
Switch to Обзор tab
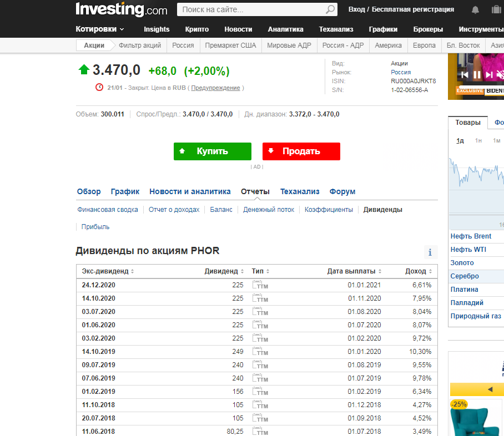click(89, 191)
